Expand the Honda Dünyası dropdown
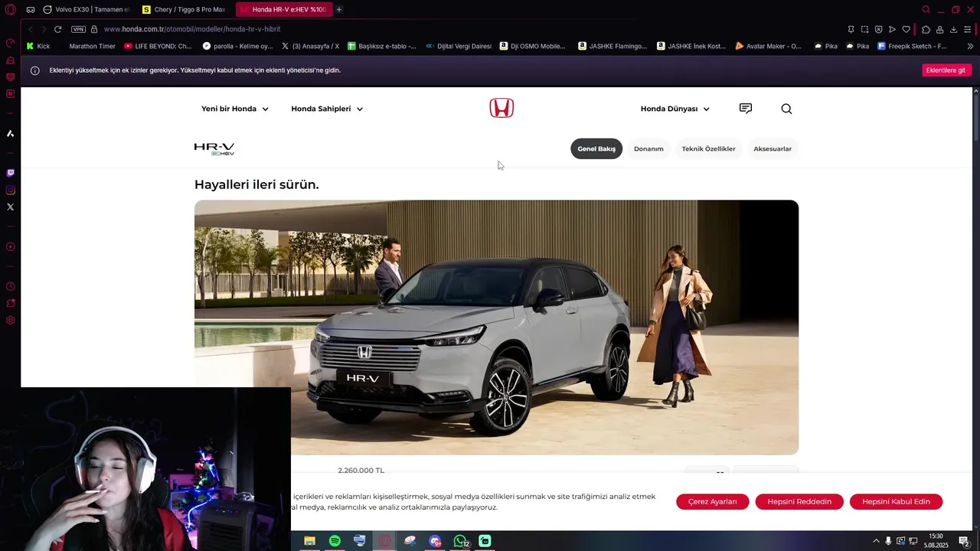The image size is (980, 551). tap(675, 109)
